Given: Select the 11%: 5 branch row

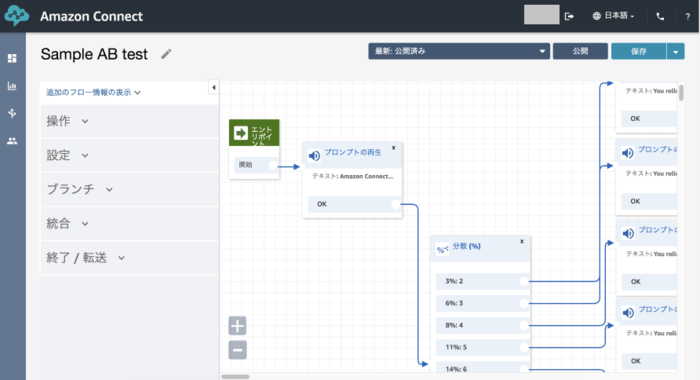Looking at the screenshot, I should tap(483, 347).
